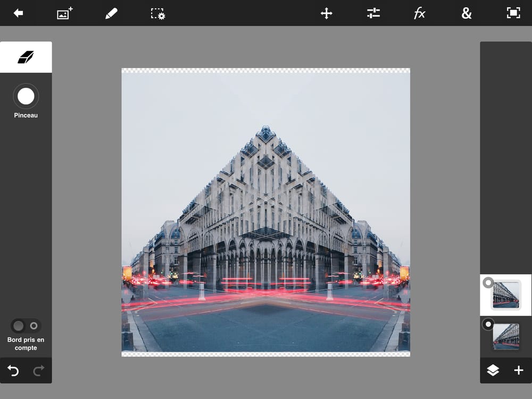Image resolution: width=532 pixels, height=399 pixels.
Task: Select the active Eraser tool tile
Action: (26, 57)
